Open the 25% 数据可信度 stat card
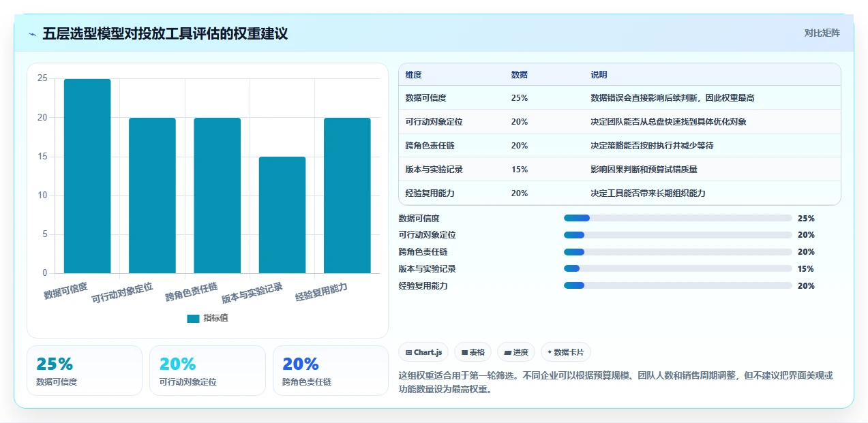 85,371
